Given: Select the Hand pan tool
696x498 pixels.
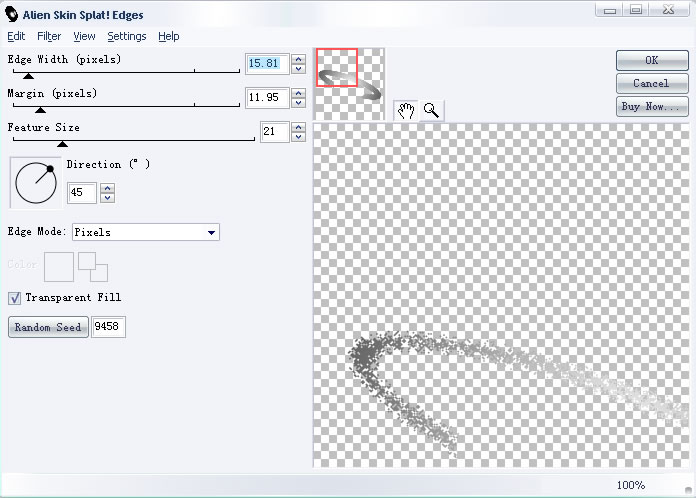Looking at the screenshot, I should point(406,110).
